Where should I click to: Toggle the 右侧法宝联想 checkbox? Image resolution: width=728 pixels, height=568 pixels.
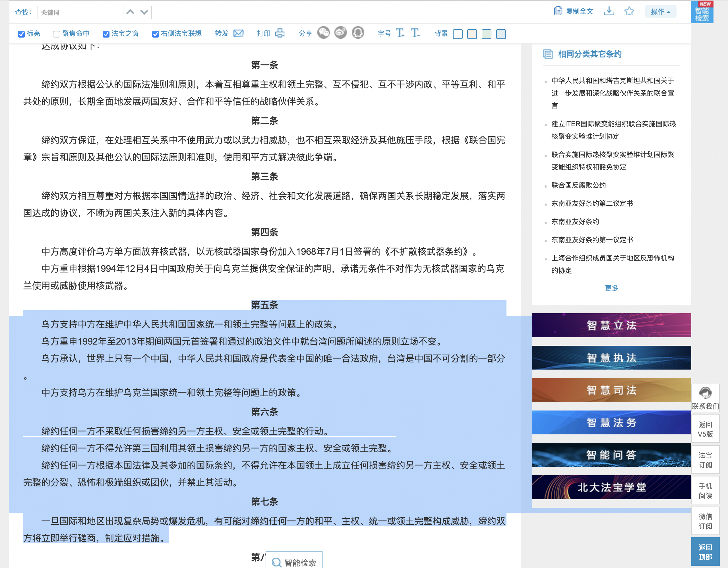(x=155, y=34)
